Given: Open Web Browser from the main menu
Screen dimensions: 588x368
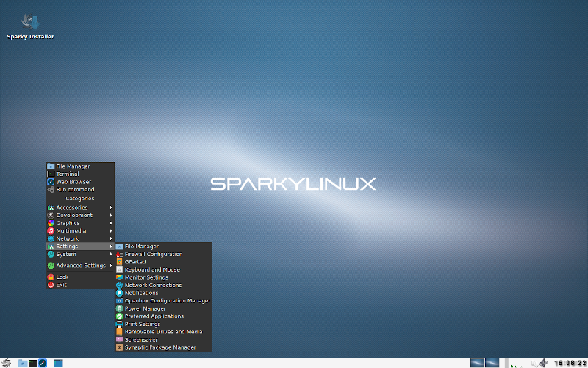Looking at the screenshot, I should tap(80, 182).
